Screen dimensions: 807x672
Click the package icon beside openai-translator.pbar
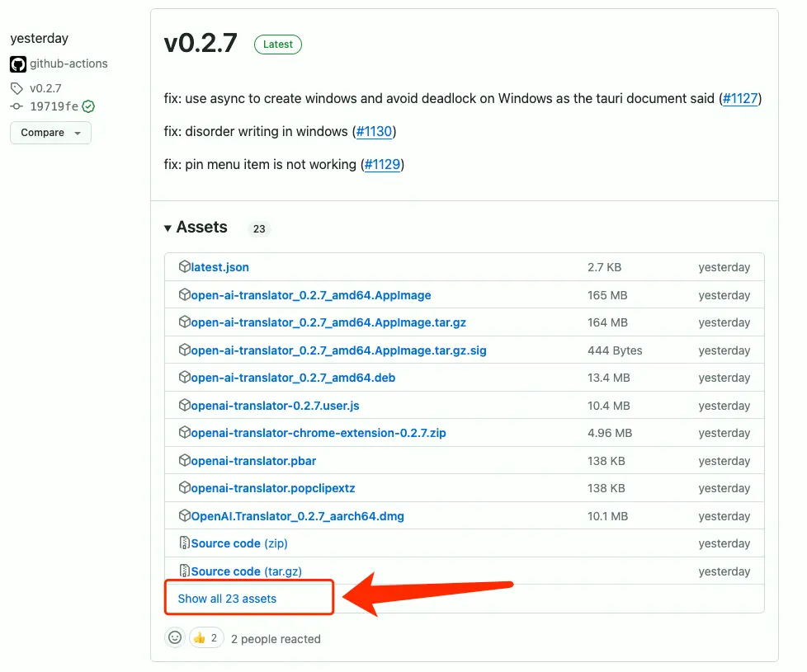click(185, 460)
